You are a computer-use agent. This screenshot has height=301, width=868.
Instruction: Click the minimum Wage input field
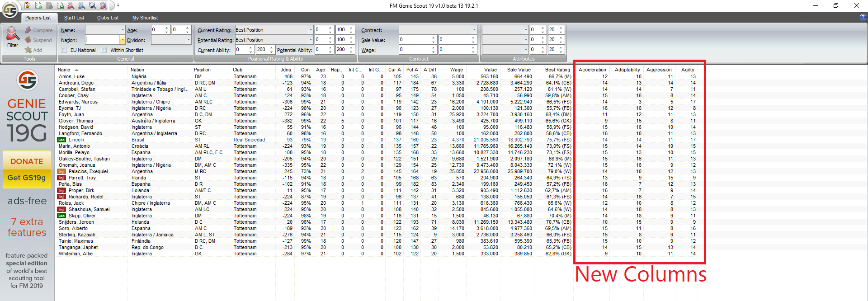pos(415,50)
